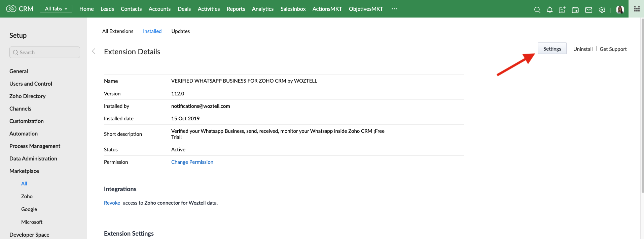
Task: Open the Leads module tab
Action: [x=107, y=9]
